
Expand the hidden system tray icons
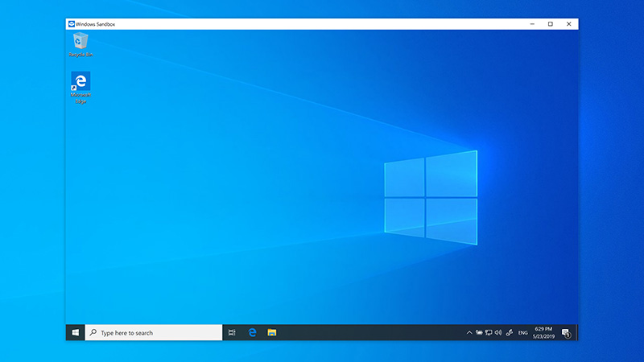click(469, 332)
